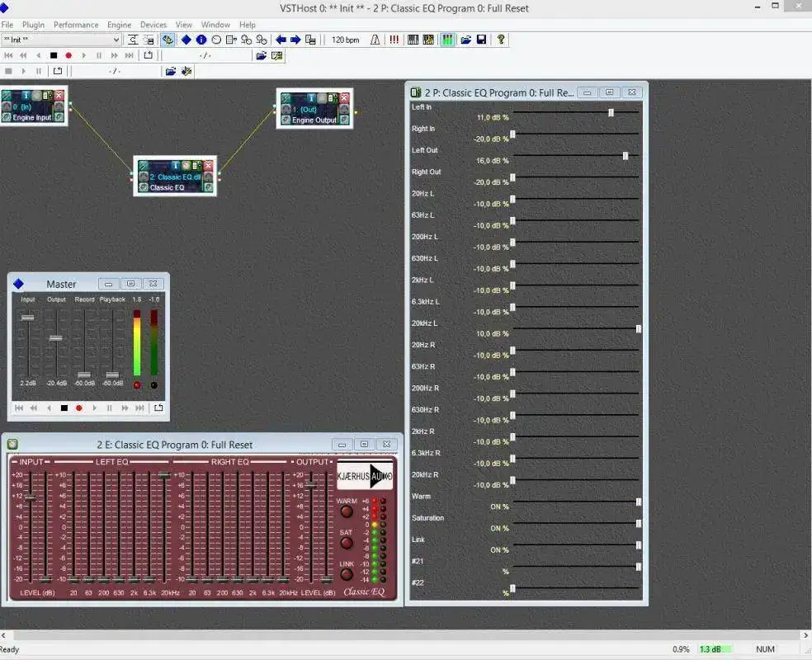Click the metronome icon in the toolbar
812x660 pixels.
[x=375, y=40]
